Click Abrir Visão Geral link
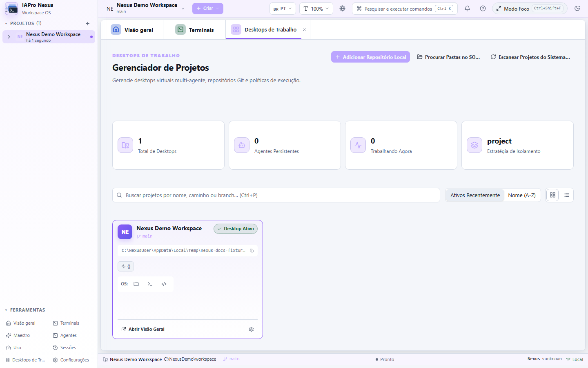 [x=143, y=329]
